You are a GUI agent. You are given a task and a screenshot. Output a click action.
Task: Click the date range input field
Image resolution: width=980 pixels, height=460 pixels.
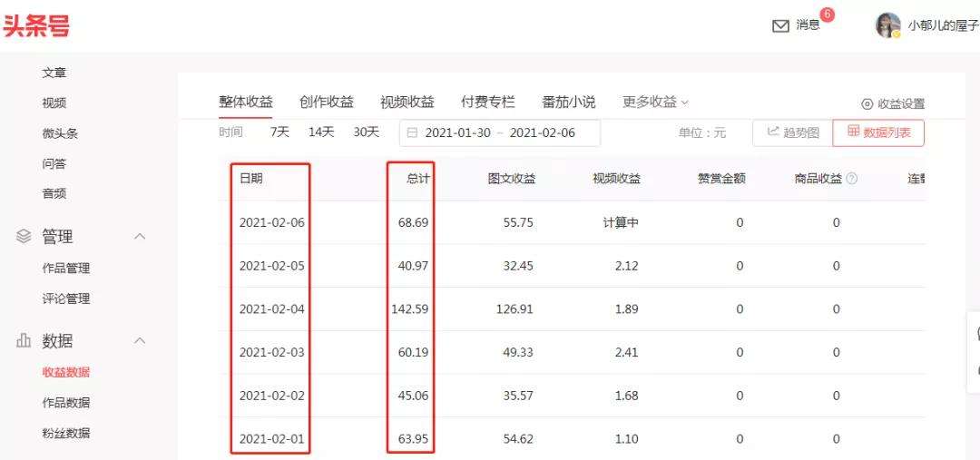tap(500, 133)
